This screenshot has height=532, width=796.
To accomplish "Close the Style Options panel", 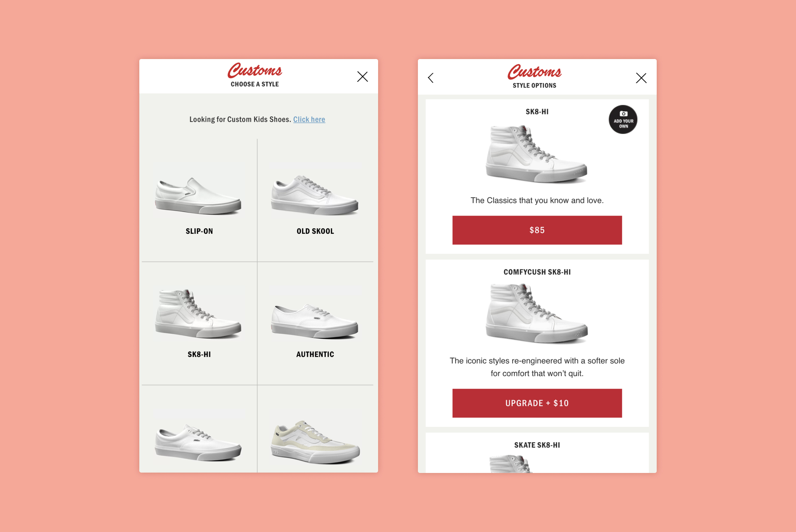I will pyautogui.click(x=641, y=78).
